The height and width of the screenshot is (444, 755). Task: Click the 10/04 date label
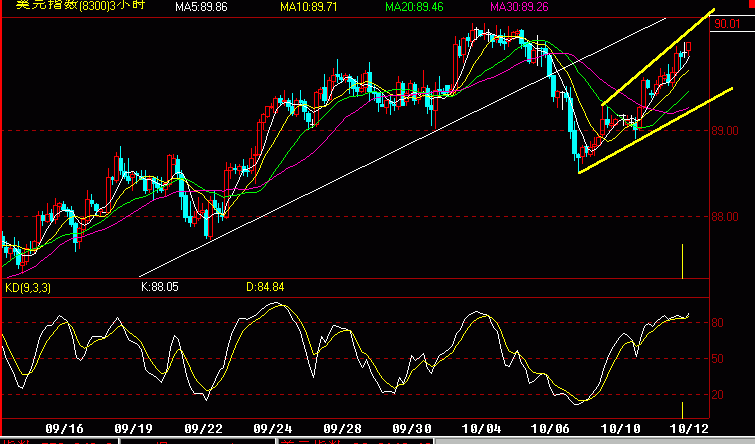coord(481,429)
